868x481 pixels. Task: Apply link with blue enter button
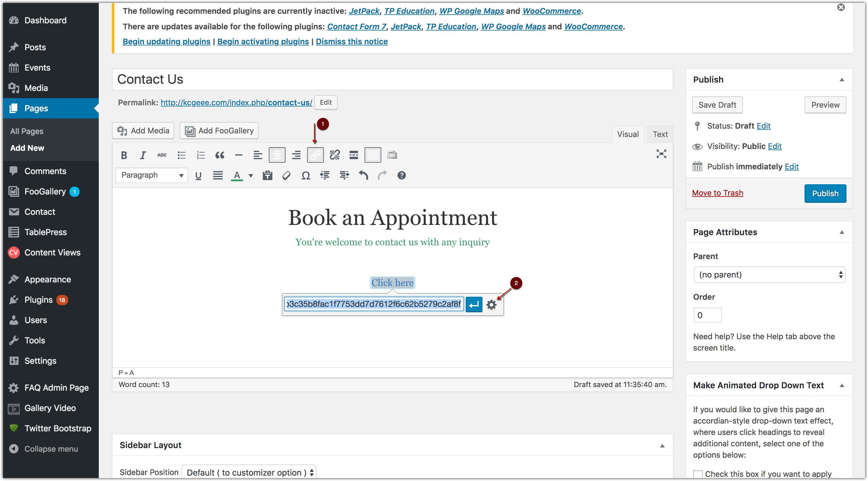474,305
